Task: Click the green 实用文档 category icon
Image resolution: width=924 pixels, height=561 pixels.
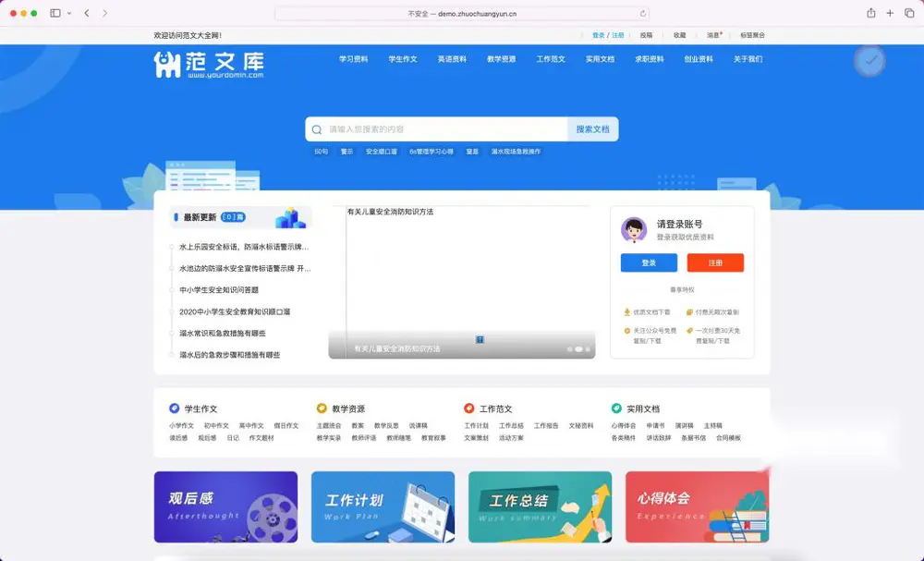Action: pos(616,408)
